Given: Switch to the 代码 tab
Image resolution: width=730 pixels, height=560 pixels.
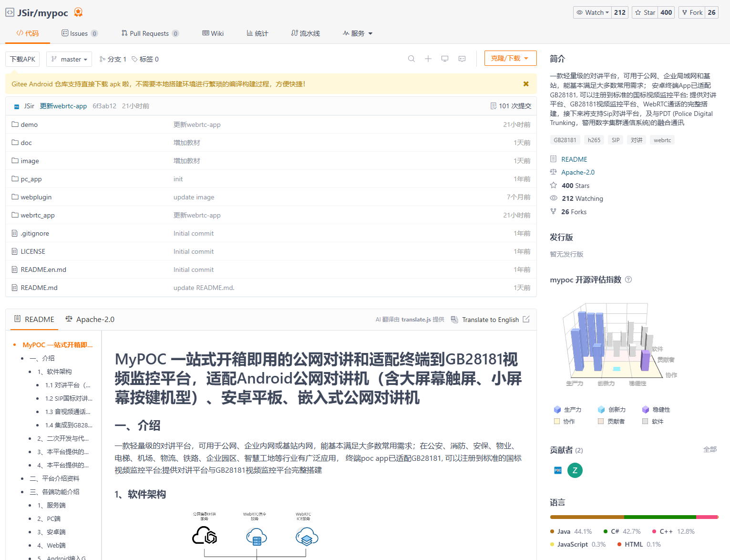Looking at the screenshot, I should point(27,33).
